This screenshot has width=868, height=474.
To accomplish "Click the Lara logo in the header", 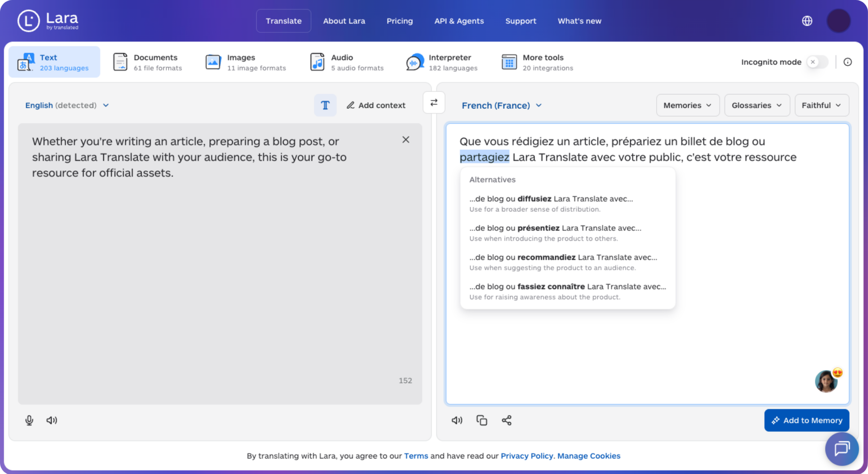I will pyautogui.click(x=48, y=21).
